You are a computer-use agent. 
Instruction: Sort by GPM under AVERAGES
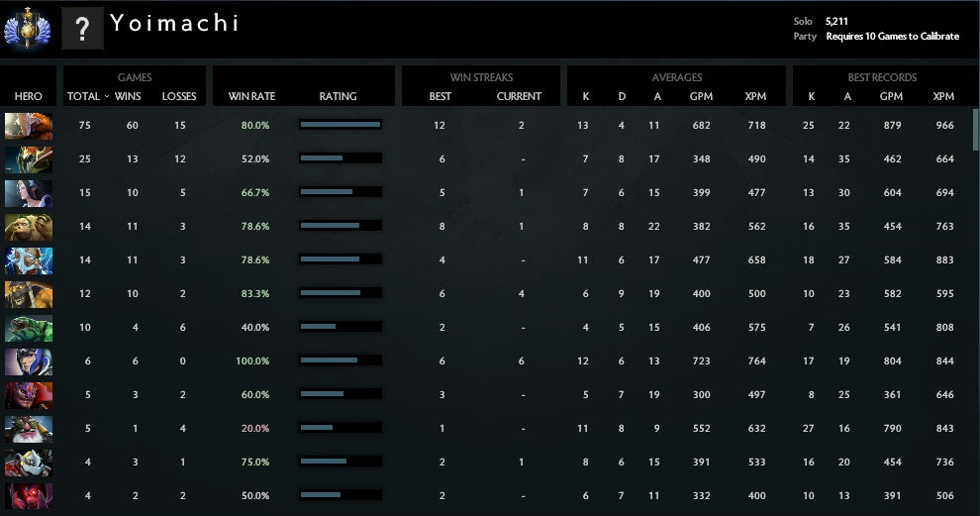tap(701, 96)
